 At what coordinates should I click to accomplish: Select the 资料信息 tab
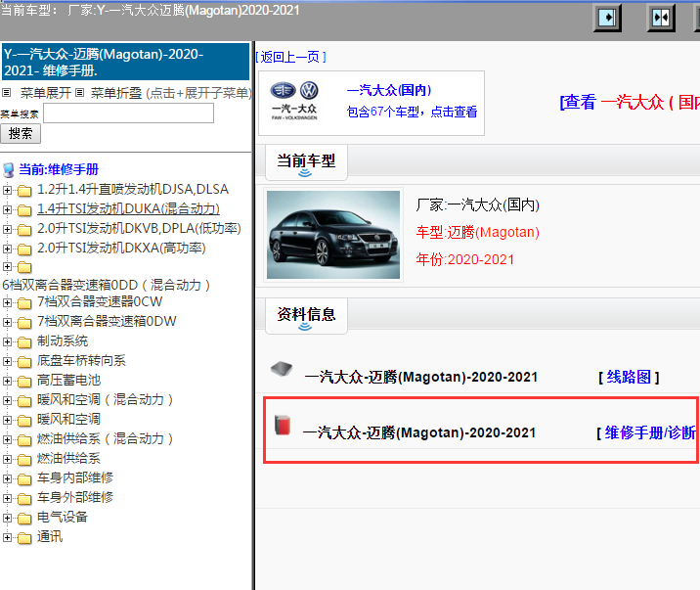tap(306, 315)
